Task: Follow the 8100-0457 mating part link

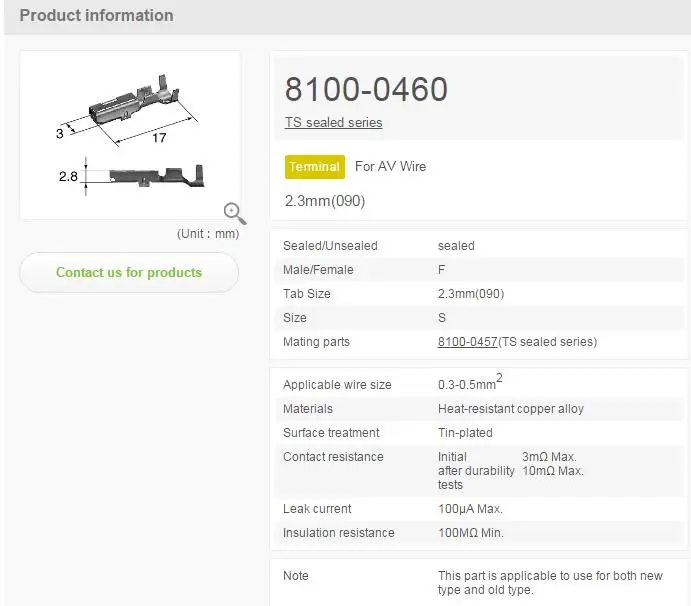Action: (x=467, y=342)
